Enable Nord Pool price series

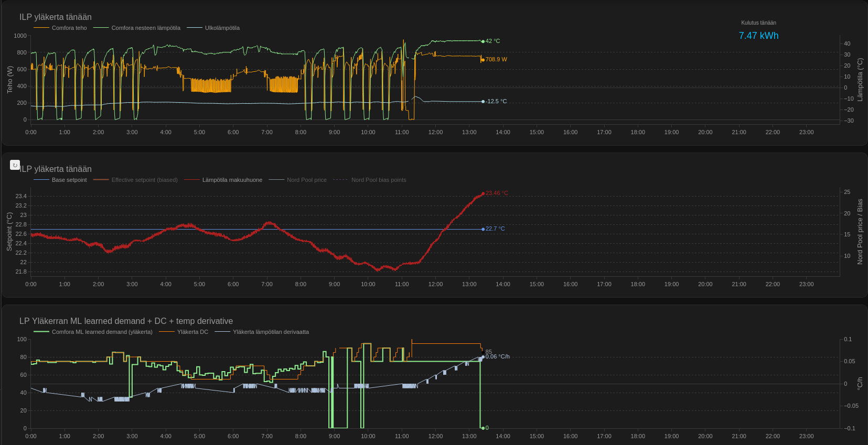click(306, 180)
